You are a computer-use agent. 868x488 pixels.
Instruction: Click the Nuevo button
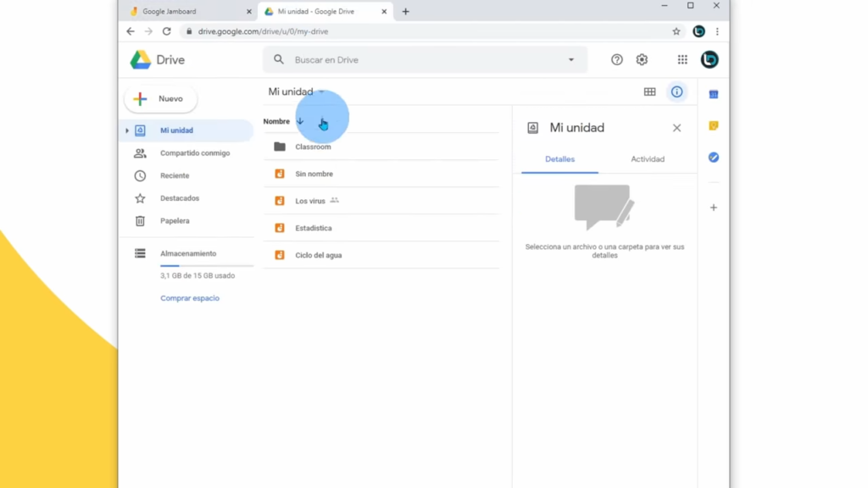161,98
